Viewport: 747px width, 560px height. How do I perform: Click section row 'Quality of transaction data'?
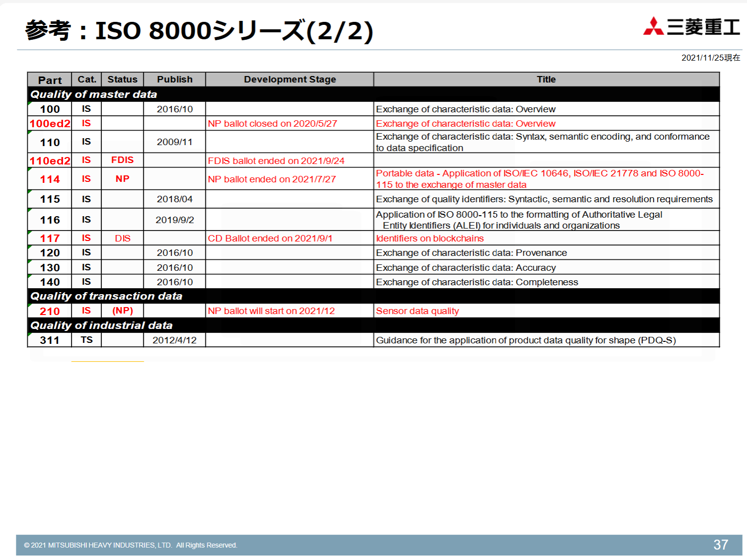(x=373, y=296)
